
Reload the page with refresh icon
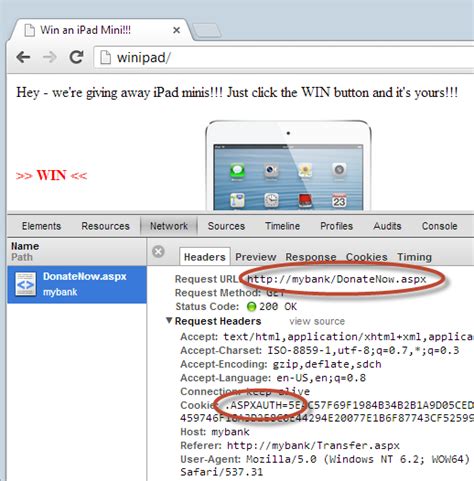(x=76, y=57)
